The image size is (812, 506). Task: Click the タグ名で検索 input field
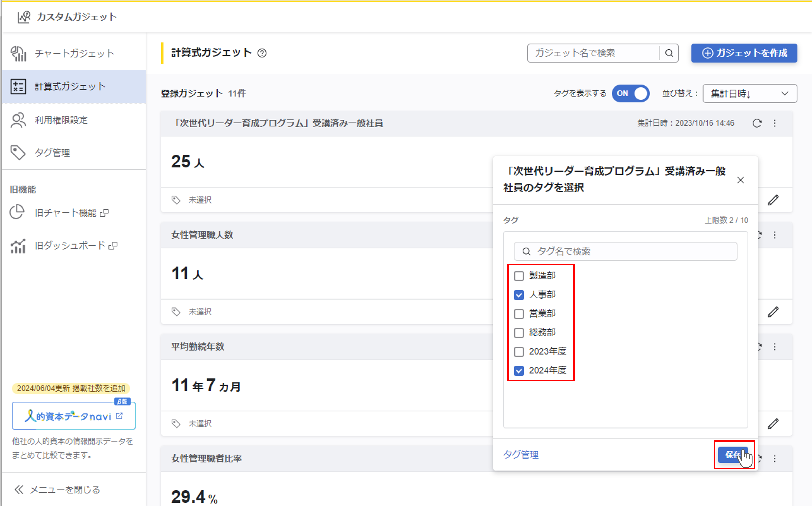[625, 251]
